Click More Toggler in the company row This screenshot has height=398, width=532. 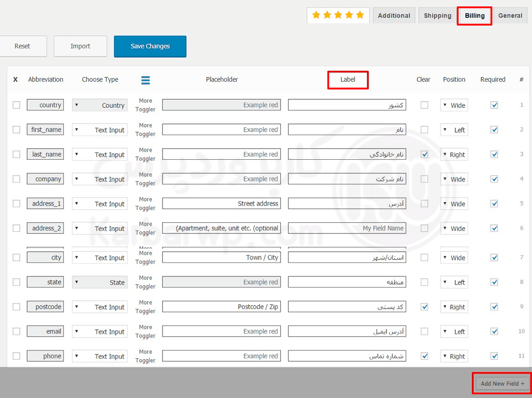[x=145, y=179]
